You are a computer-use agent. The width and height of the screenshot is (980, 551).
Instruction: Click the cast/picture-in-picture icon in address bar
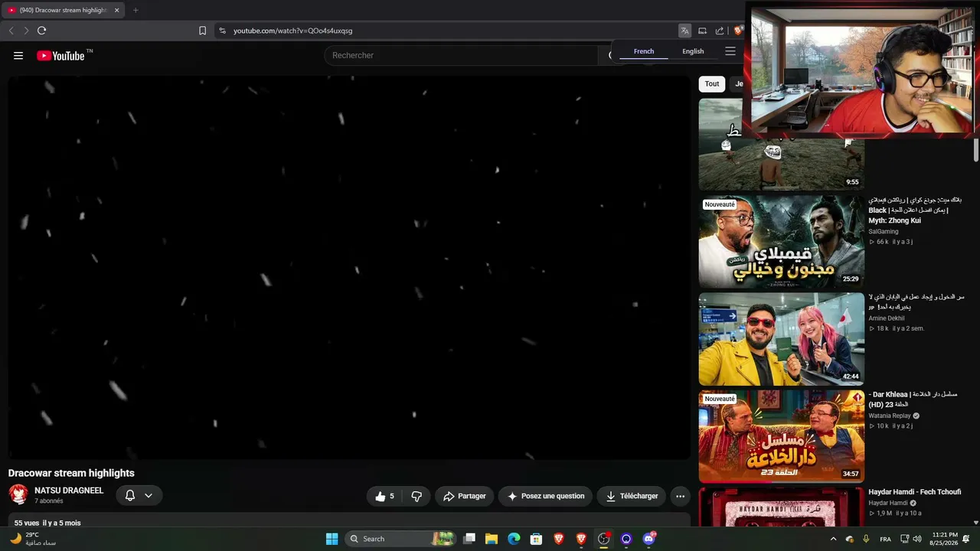click(702, 31)
